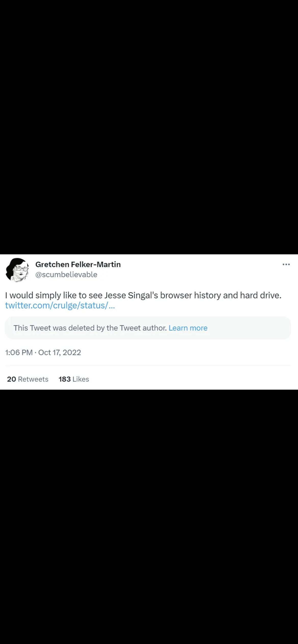This screenshot has width=298, height=644.
Task: Select the deleted tweet notice box
Action: coord(148,328)
